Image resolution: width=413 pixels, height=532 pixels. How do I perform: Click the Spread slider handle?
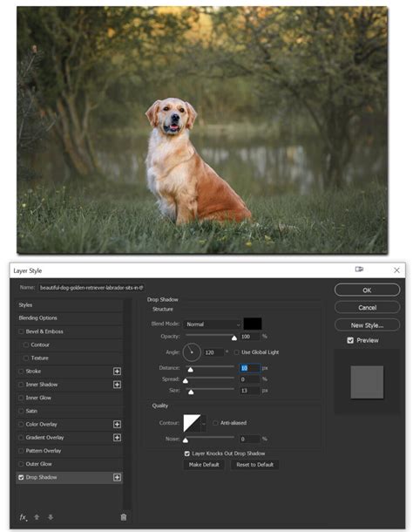click(x=186, y=380)
